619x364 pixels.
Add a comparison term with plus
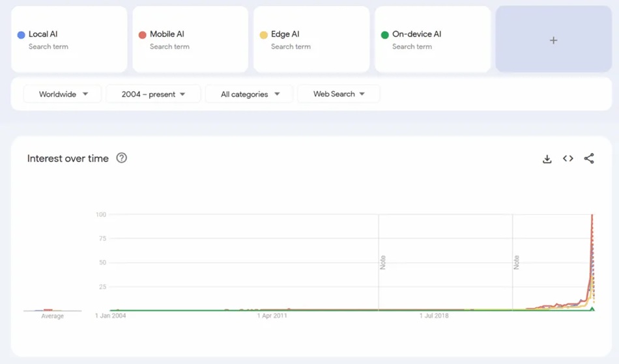[x=553, y=40]
